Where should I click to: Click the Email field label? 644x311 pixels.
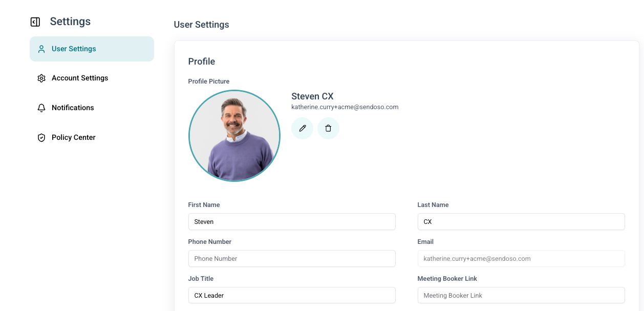(425, 242)
